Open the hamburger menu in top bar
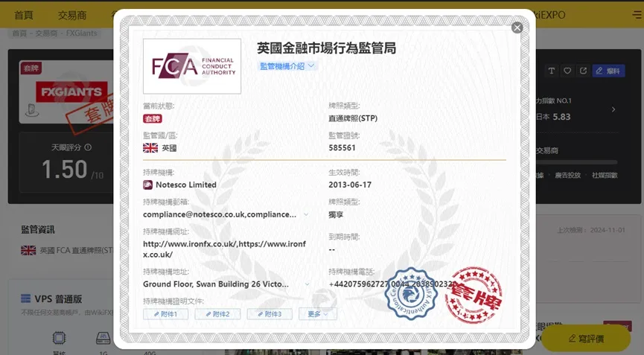This screenshot has width=644, height=355. point(637,15)
